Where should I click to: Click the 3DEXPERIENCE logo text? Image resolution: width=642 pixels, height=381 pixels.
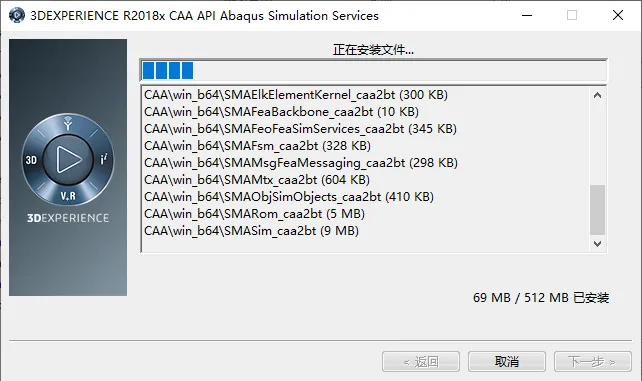[68, 218]
